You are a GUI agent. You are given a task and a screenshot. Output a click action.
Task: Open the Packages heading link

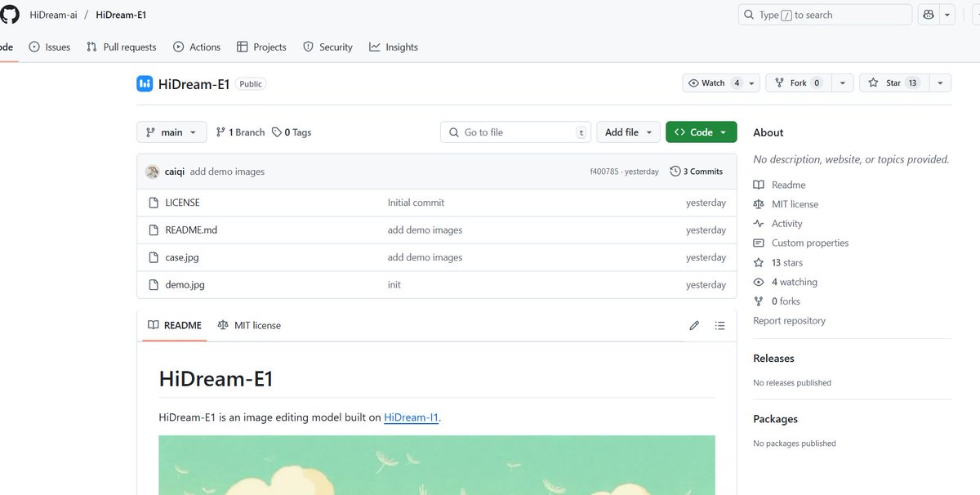[x=775, y=419]
